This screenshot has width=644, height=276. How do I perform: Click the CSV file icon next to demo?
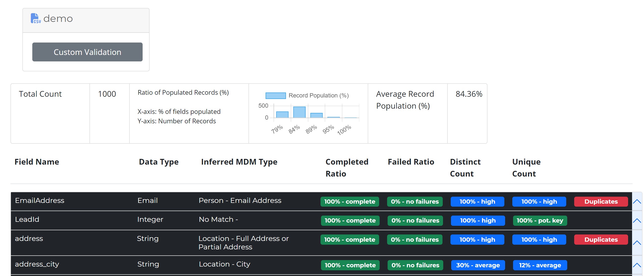click(36, 18)
